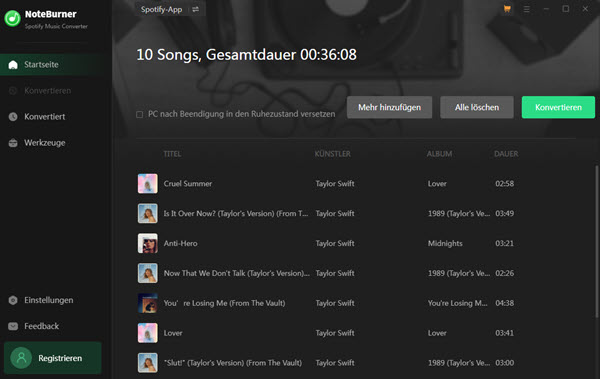
Task: Click the Anti-Hero album thumbnail
Action: (x=148, y=243)
